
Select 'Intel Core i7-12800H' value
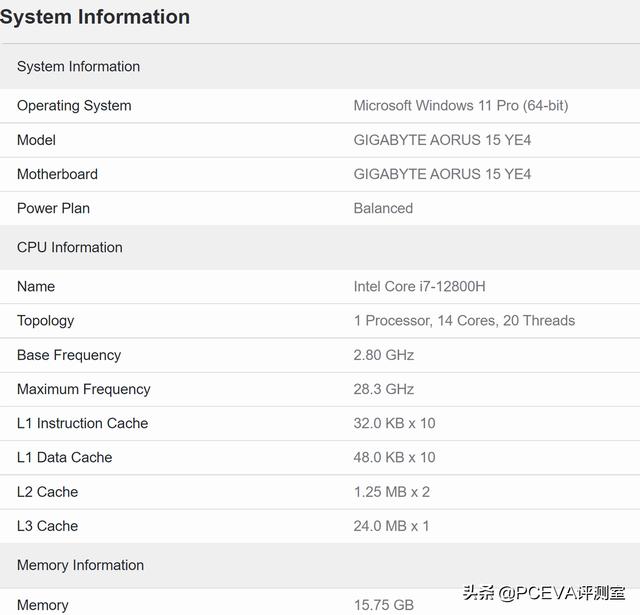click(420, 286)
